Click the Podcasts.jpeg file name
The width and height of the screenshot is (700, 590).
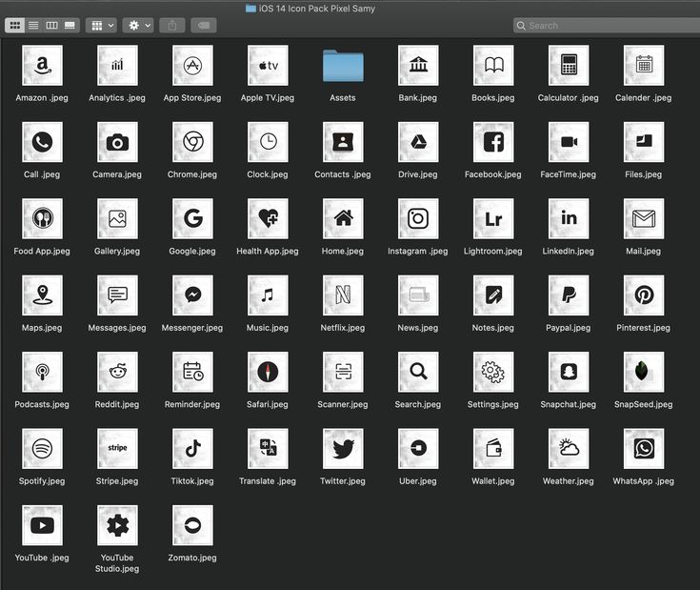click(42, 405)
